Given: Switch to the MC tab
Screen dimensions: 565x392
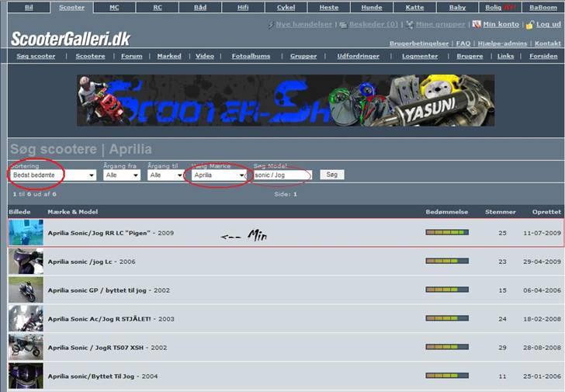Looking at the screenshot, I should pyautogui.click(x=114, y=7).
